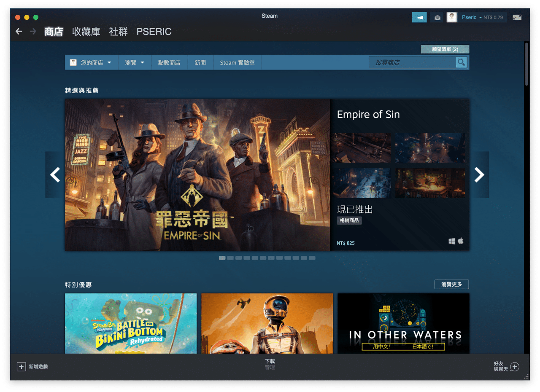
Task: View bottom-left Empire of Sin screenshot
Action: 361,183
